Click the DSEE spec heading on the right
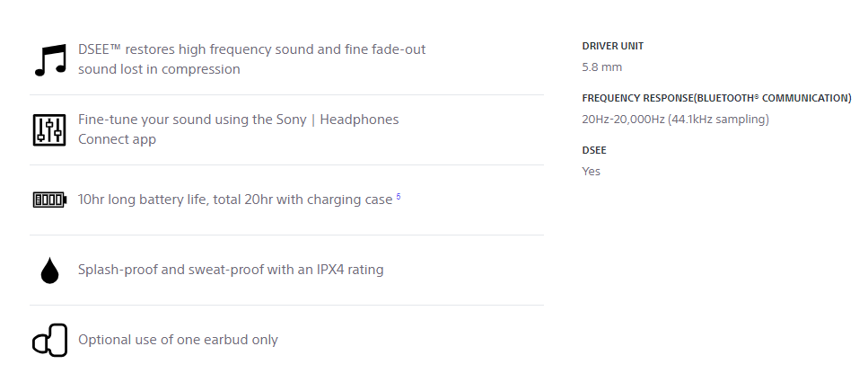 [594, 150]
